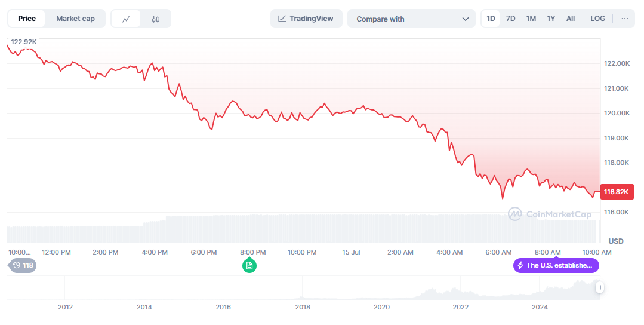Select the line chart view icon
Screen dimensions: 644x325
click(x=126, y=19)
